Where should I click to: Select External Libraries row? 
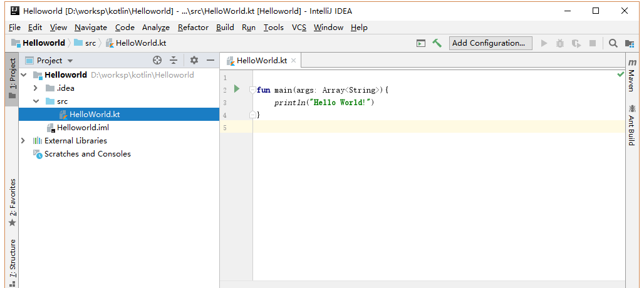coord(119,141)
